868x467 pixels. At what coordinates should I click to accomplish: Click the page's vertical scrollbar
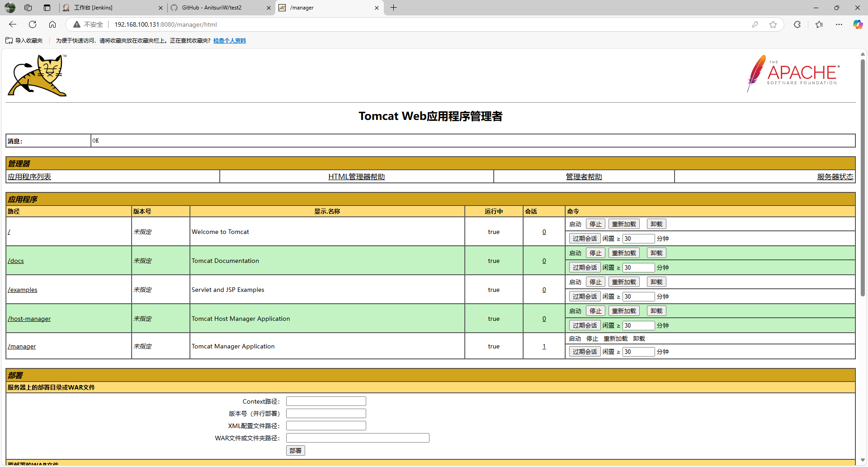(863, 176)
